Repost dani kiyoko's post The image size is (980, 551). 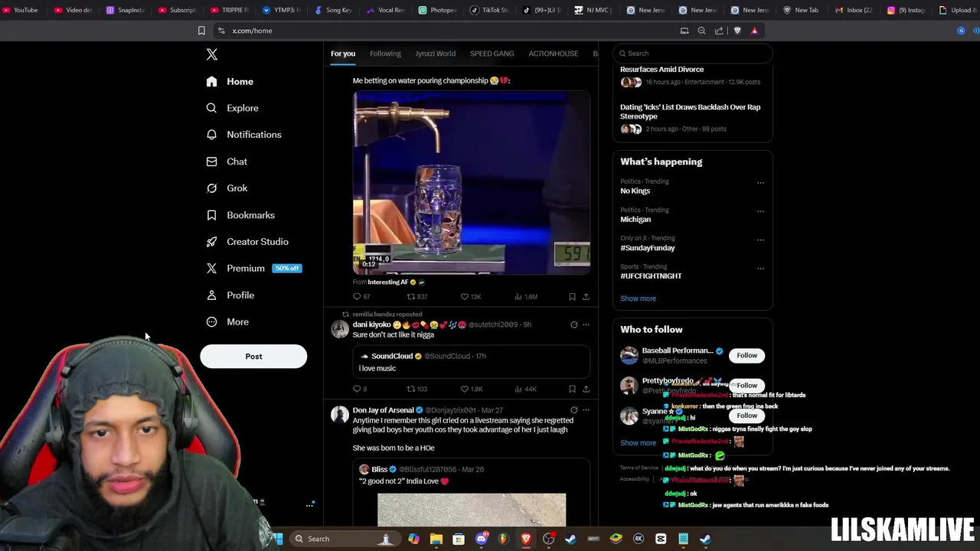click(x=417, y=389)
